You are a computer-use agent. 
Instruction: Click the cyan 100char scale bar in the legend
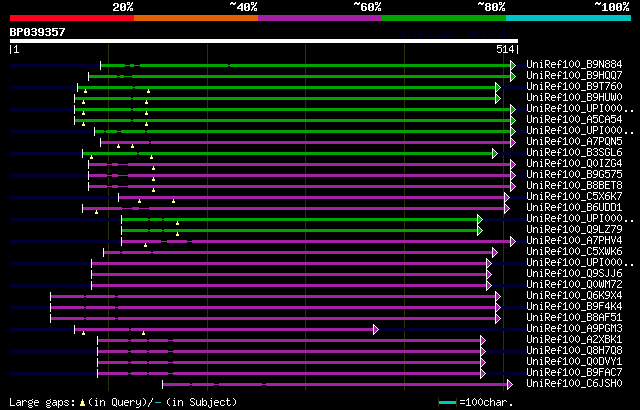[447, 403]
